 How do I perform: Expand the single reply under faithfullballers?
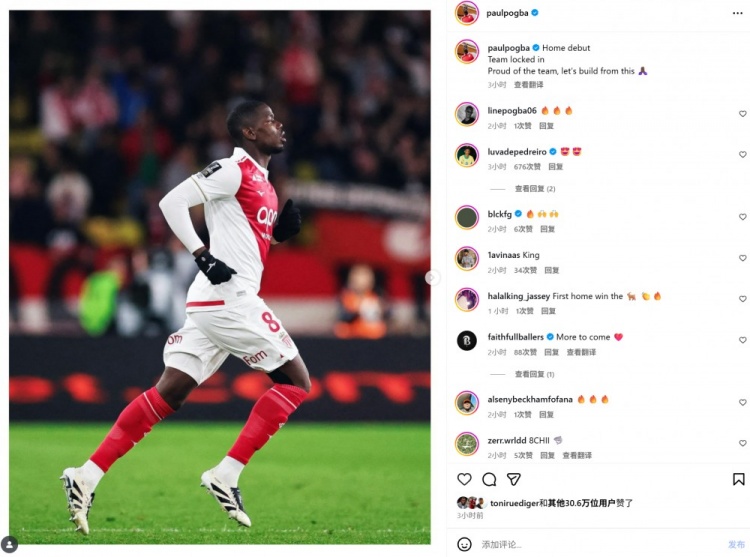click(x=534, y=374)
